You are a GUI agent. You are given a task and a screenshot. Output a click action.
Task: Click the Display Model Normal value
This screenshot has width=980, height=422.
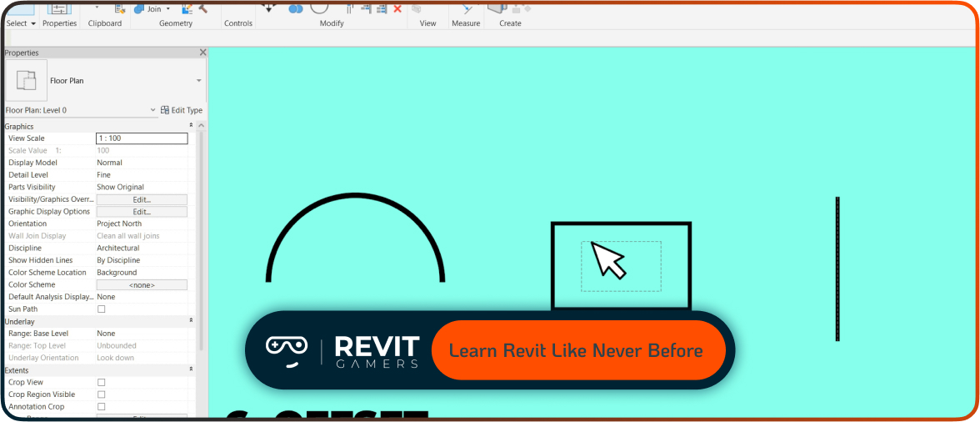pos(109,163)
